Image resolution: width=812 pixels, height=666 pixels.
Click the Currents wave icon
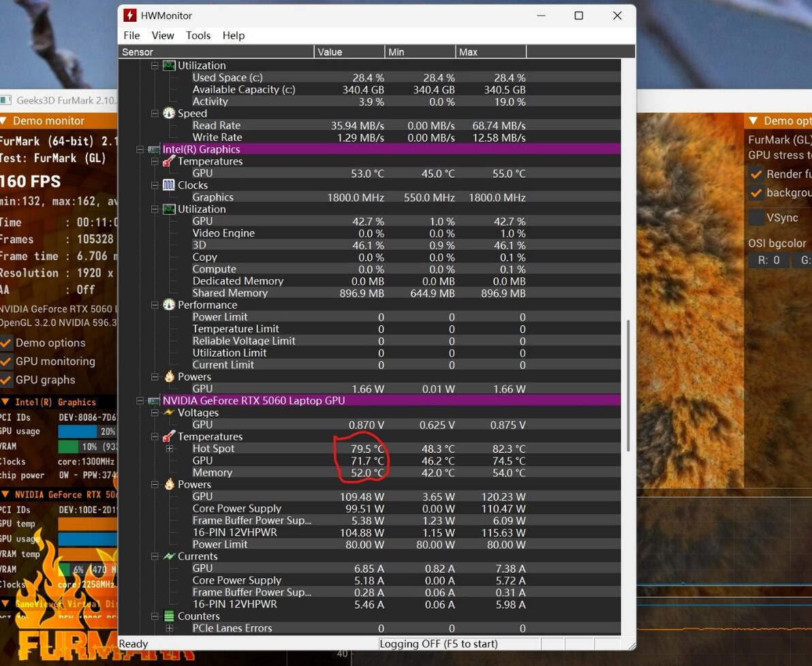pos(170,556)
